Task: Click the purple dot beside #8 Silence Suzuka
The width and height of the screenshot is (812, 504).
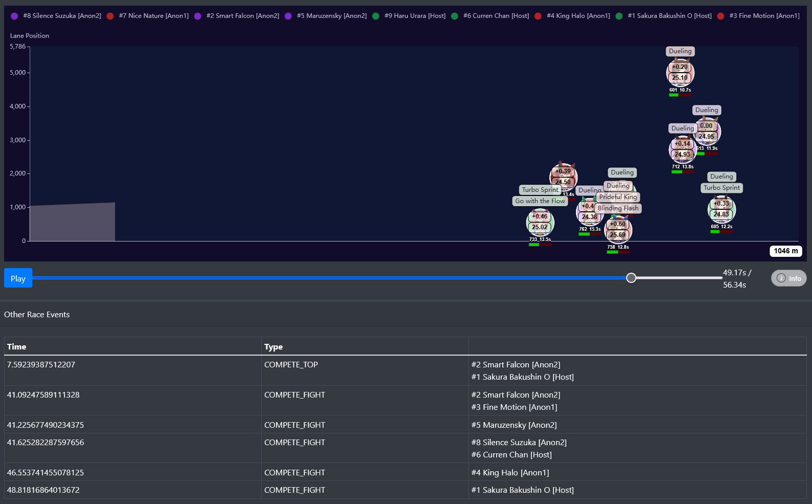Action: [14, 16]
